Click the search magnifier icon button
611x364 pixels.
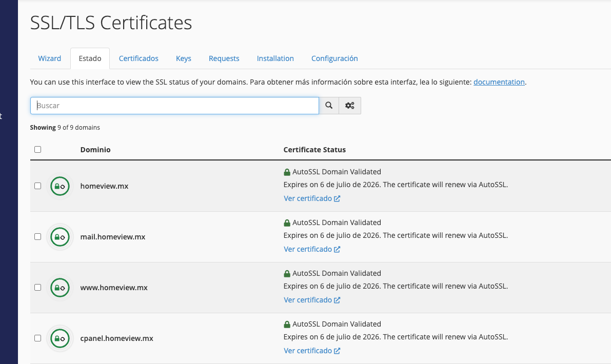[329, 106]
